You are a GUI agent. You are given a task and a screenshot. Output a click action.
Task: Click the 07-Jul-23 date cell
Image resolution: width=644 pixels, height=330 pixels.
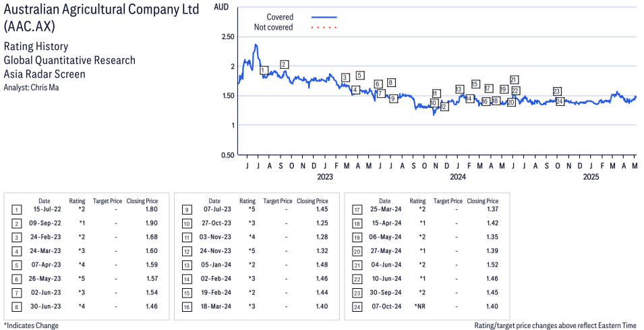217,209
